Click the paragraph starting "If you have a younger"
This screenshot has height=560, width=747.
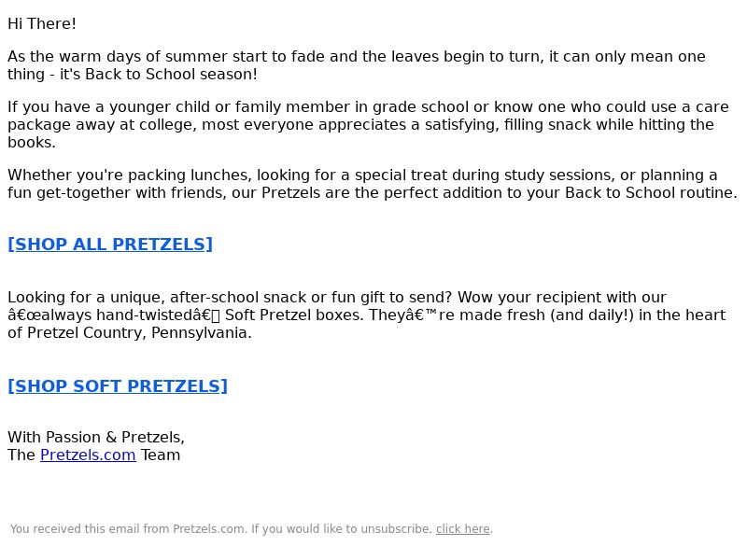coord(368,125)
